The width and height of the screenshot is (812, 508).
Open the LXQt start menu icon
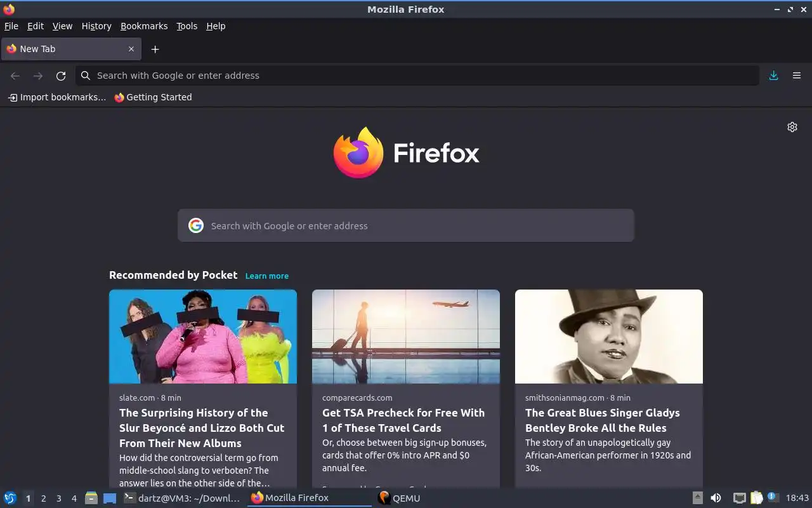pyautogui.click(x=10, y=498)
